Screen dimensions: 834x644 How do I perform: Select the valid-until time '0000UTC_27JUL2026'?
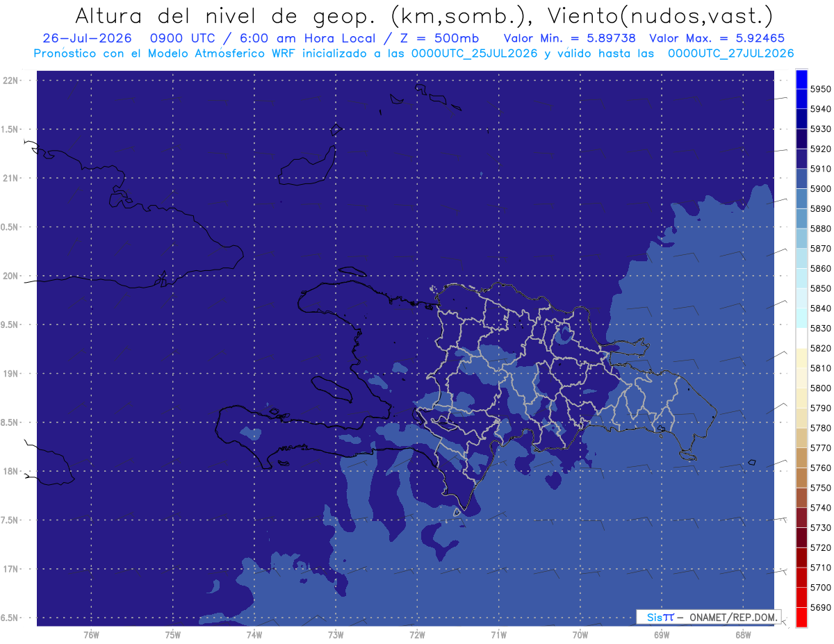tap(730, 53)
